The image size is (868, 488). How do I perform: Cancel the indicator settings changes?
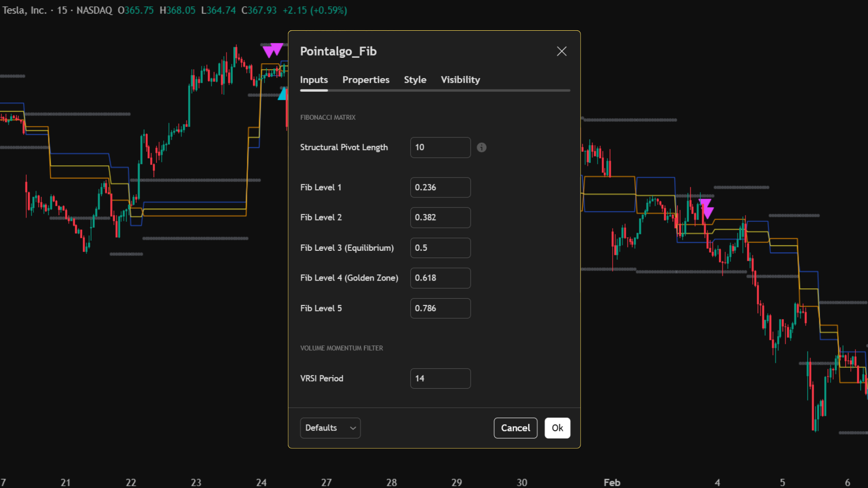[515, 428]
